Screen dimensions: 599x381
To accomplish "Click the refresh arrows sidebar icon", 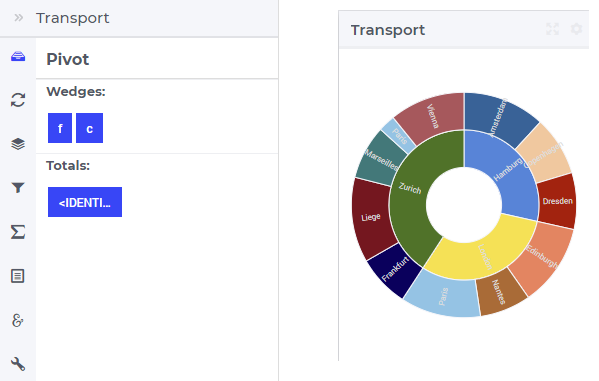I will 18,100.
